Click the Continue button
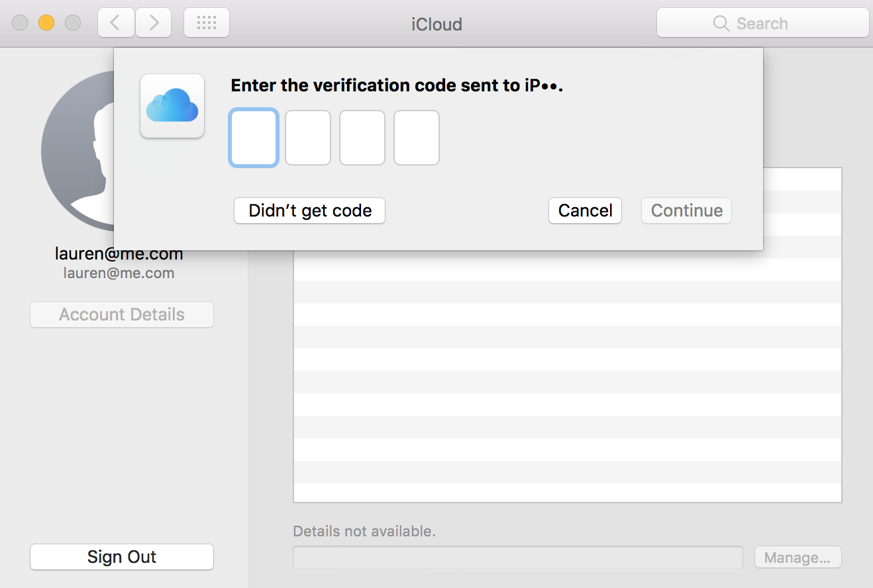873x588 pixels. (x=686, y=211)
